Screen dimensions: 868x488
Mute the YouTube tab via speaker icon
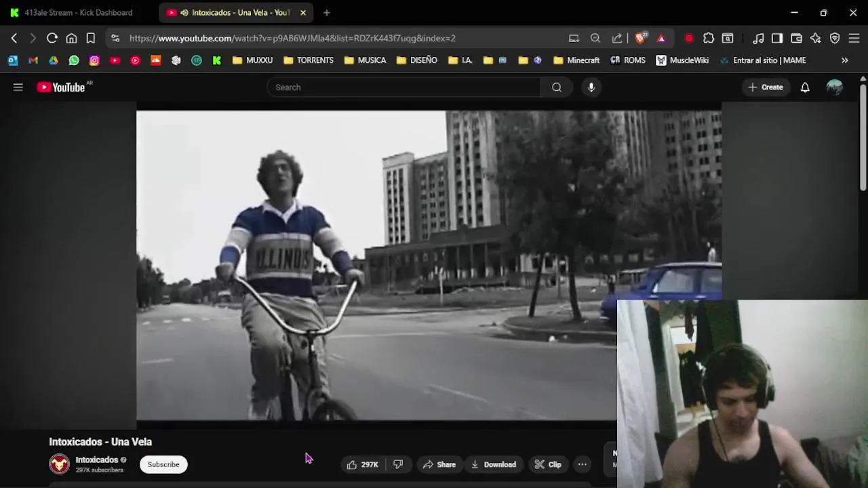(184, 12)
